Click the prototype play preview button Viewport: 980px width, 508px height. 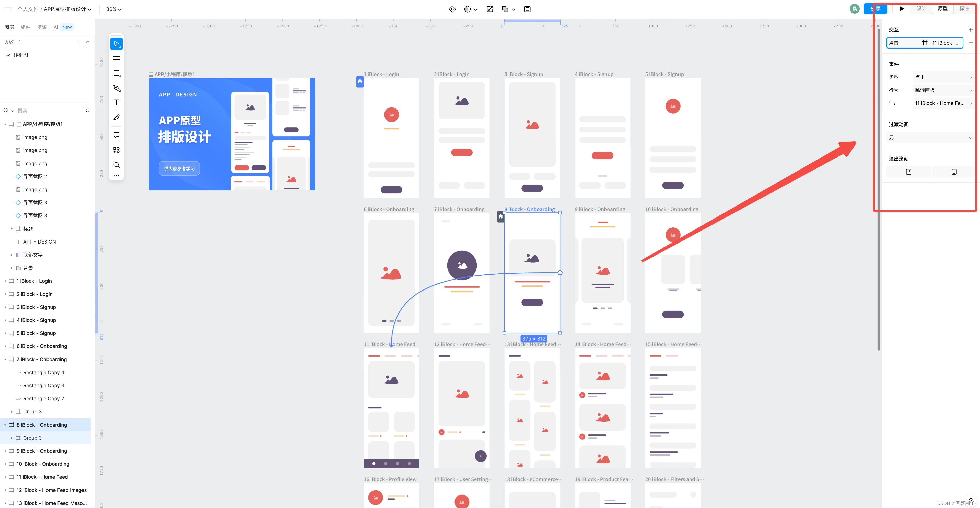point(901,9)
